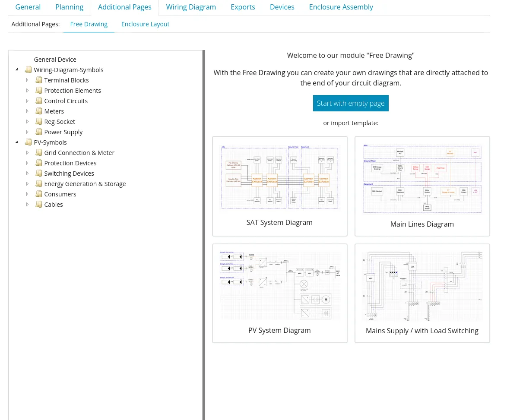Click the Cables folder icon

point(38,204)
